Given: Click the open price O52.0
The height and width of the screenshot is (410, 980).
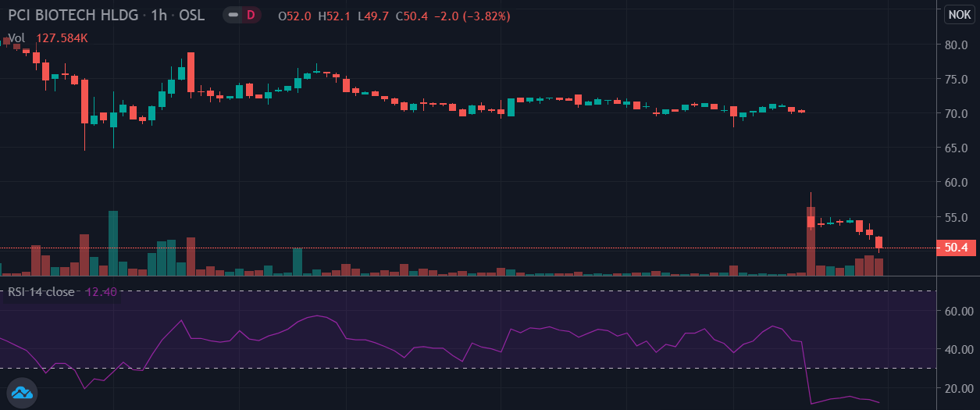Looking at the screenshot, I should tap(294, 15).
